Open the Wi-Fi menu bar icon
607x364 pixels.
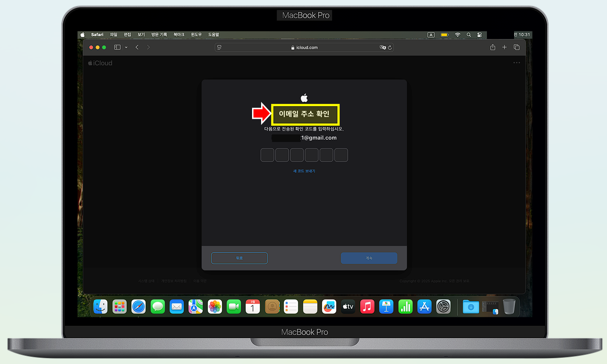pos(458,35)
